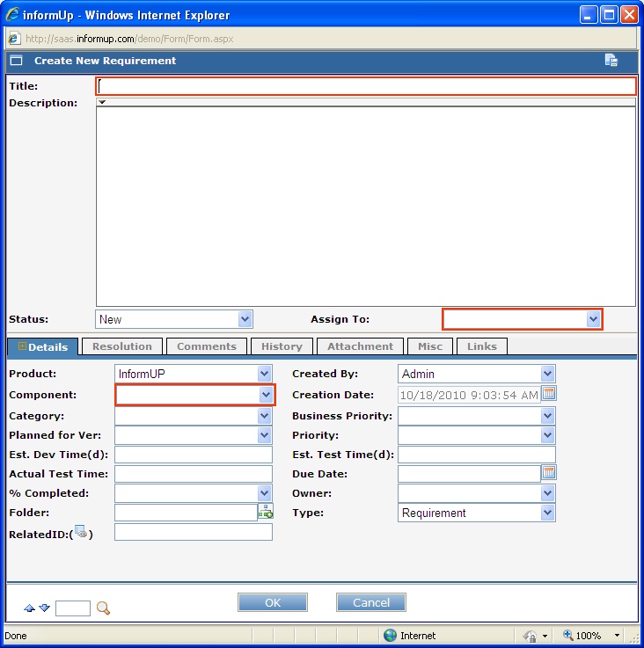The width and height of the screenshot is (644, 648).
Task: Focus the Est. Dev Time(d) field
Action: click(x=194, y=455)
